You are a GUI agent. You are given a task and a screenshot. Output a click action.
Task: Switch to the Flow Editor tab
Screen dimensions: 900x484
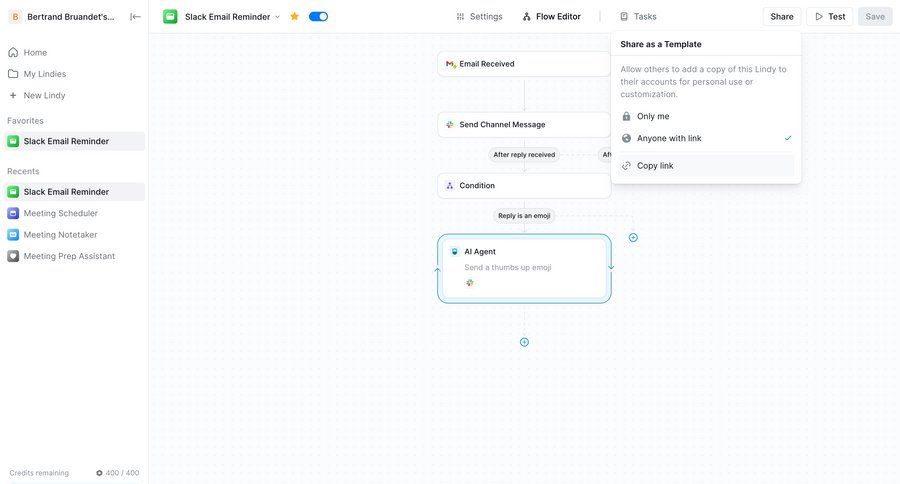point(552,17)
